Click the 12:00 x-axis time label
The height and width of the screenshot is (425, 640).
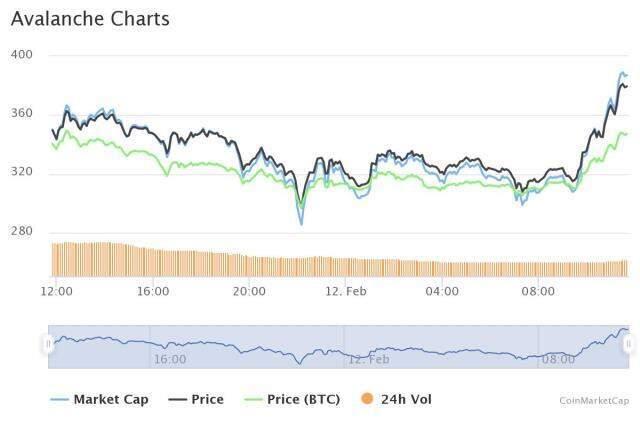pos(56,291)
